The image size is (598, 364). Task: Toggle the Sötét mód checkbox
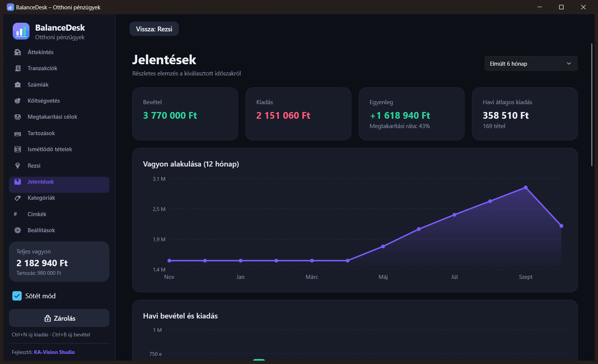coord(17,296)
